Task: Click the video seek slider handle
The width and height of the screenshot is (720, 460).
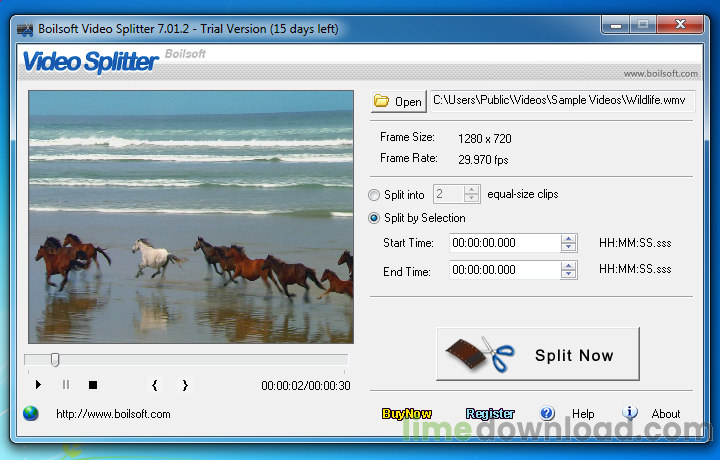Action: coord(55,360)
